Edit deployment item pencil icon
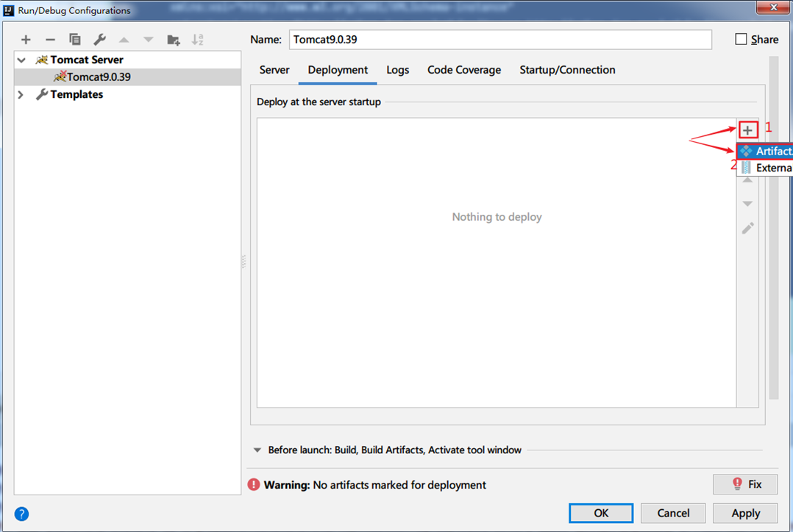 tap(747, 228)
